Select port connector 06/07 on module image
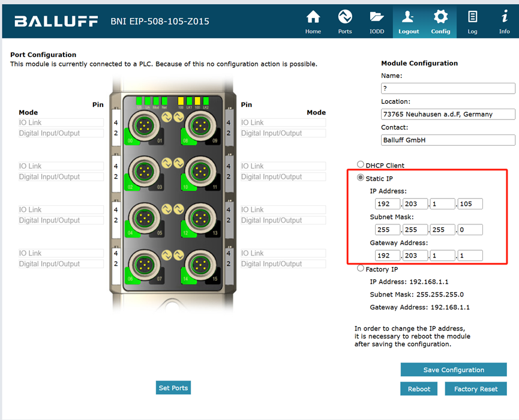Image resolution: width=519 pixels, height=420 pixels. [144, 265]
